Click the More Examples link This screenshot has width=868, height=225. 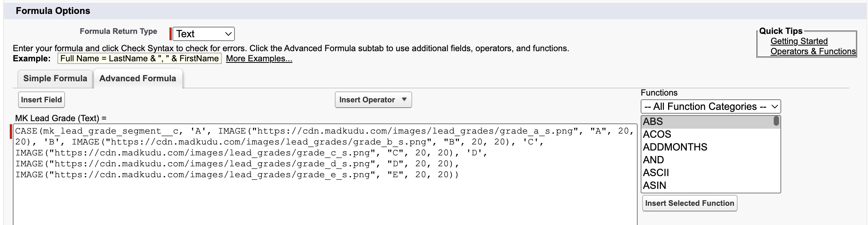pyautogui.click(x=259, y=59)
